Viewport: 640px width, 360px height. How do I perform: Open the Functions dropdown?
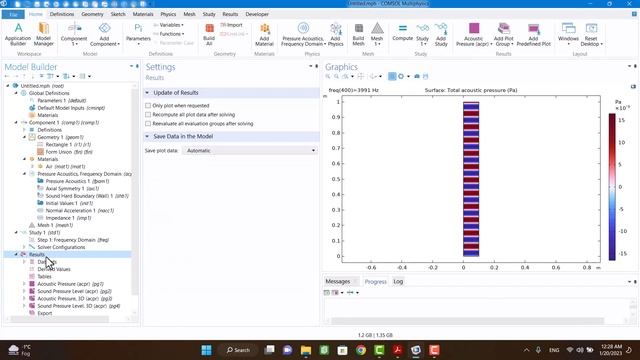point(169,34)
